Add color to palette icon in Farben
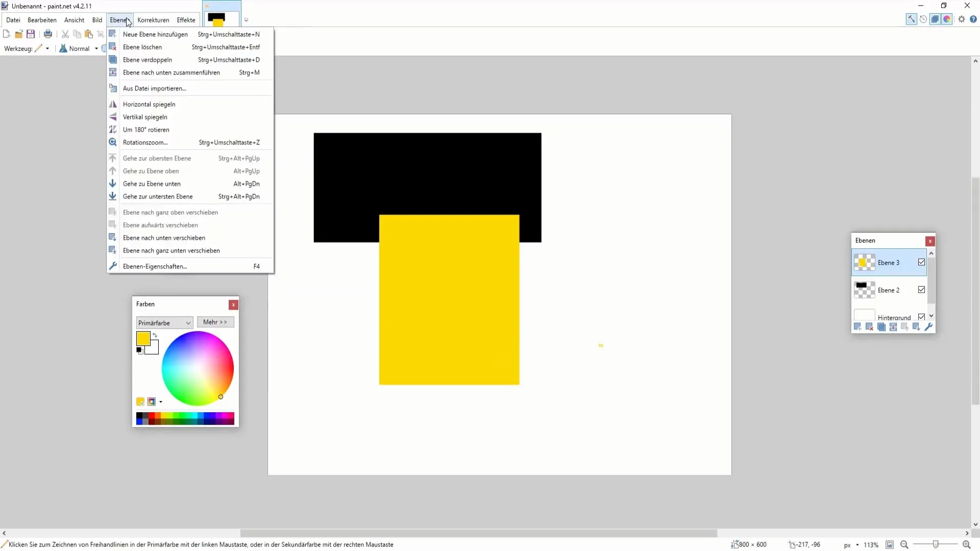 click(x=140, y=402)
